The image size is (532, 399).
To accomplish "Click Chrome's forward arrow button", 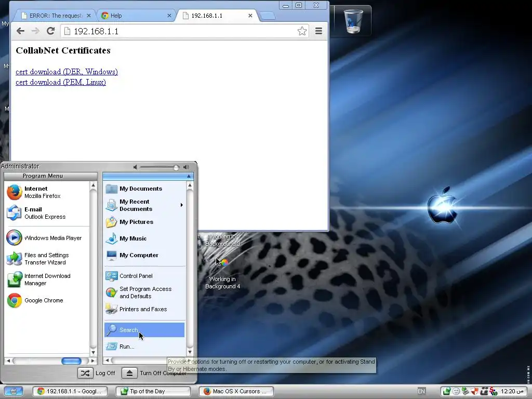I will (35, 31).
